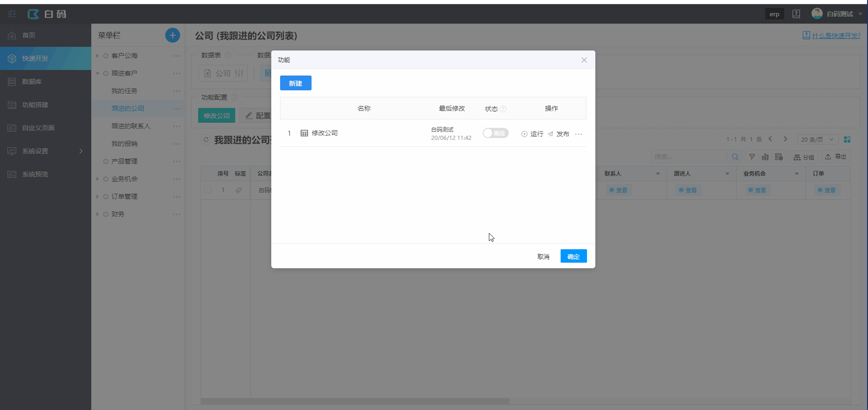This screenshot has width=868, height=410.
Task: Expand the 订单管理 tree node
Action: pos(97,196)
